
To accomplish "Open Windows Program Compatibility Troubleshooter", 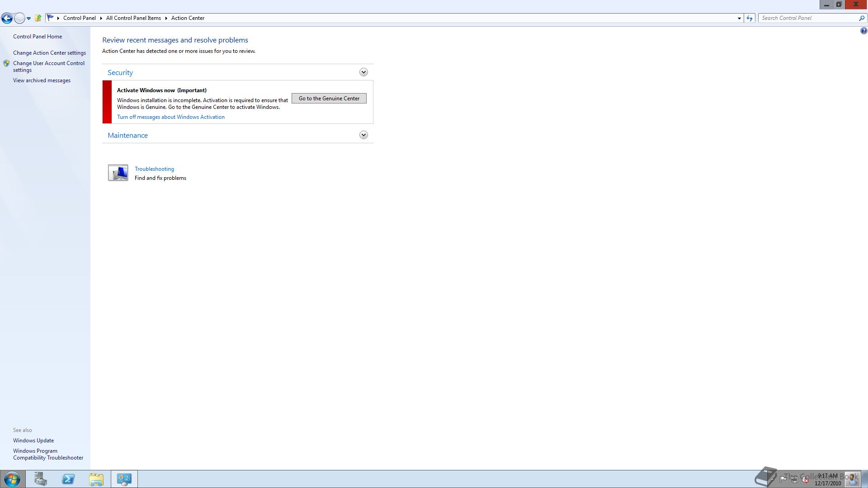I will pyautogui.click(x=48, y=454).
